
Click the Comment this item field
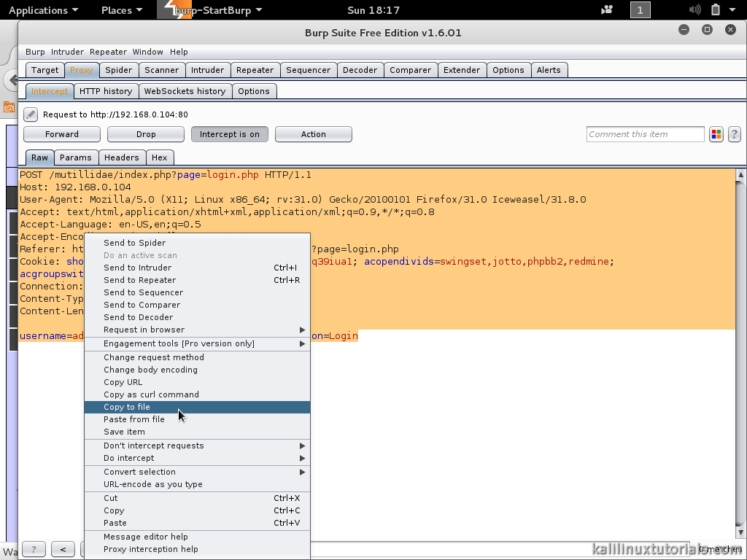coord(644,134)
